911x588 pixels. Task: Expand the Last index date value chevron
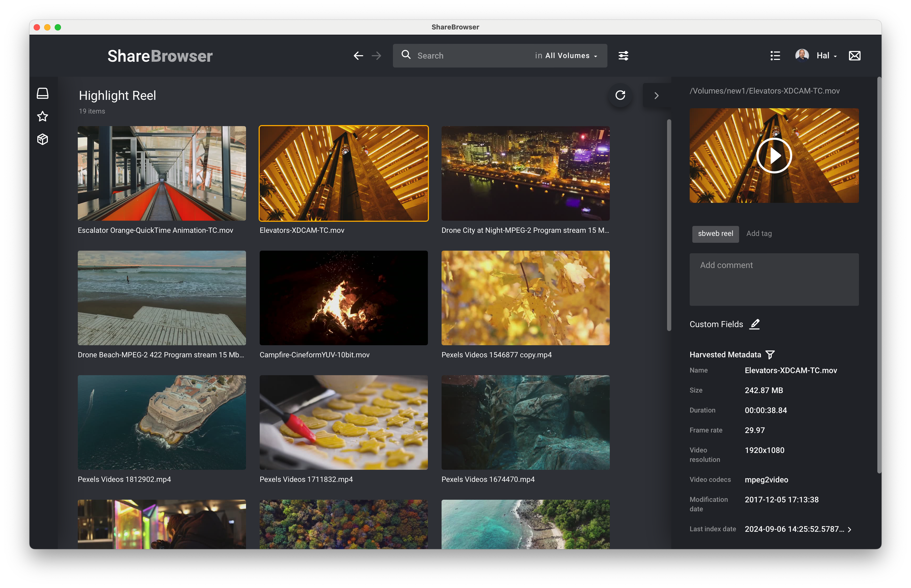[849, 530]
